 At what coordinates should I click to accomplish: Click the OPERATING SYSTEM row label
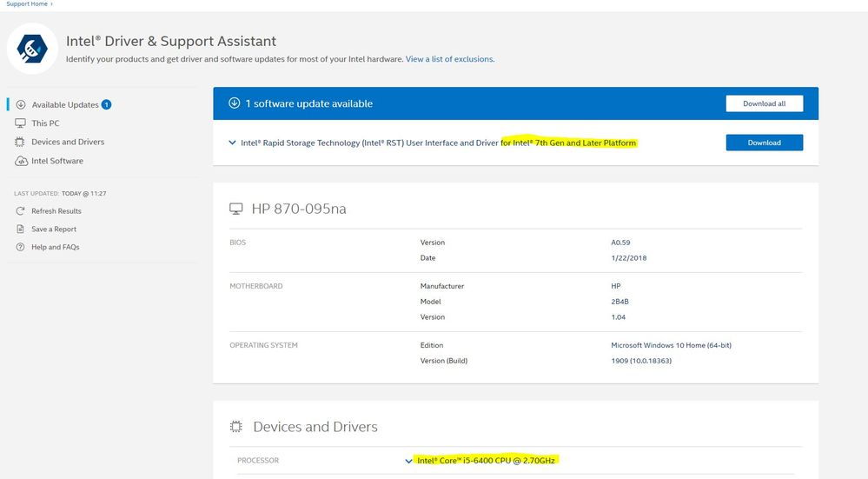(263, 345)
